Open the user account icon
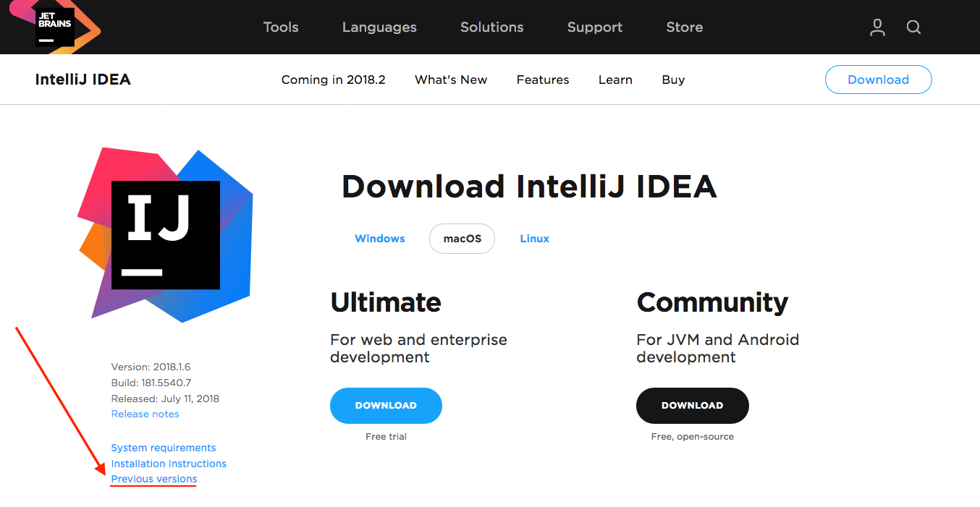980x507 pixels. (877, 27)
